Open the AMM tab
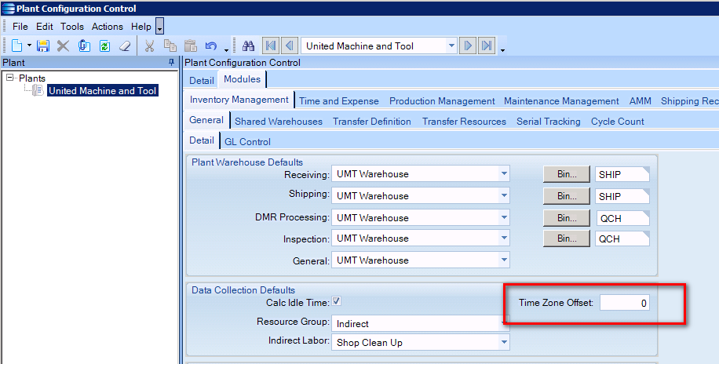This screenshot has width=719, height=365. point(640,101)
